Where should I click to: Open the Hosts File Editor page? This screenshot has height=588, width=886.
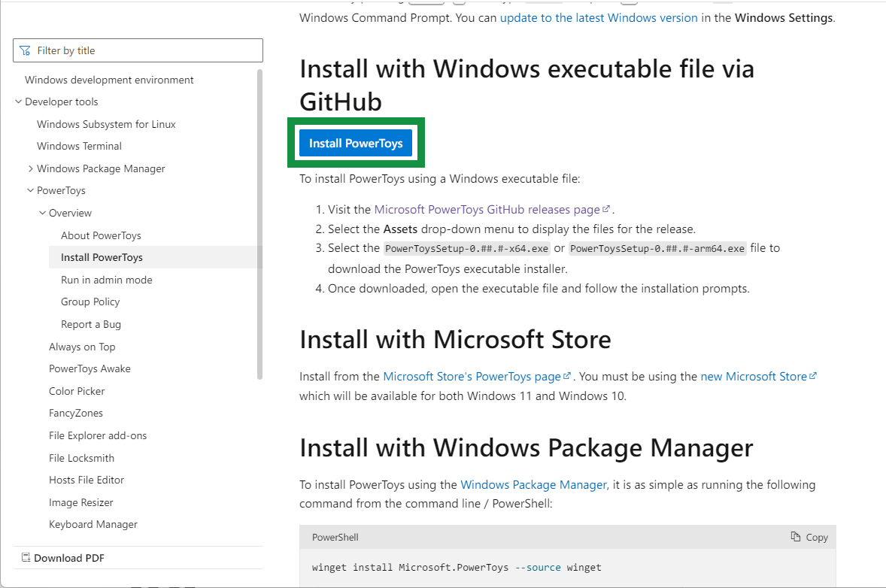click(86, 480)
